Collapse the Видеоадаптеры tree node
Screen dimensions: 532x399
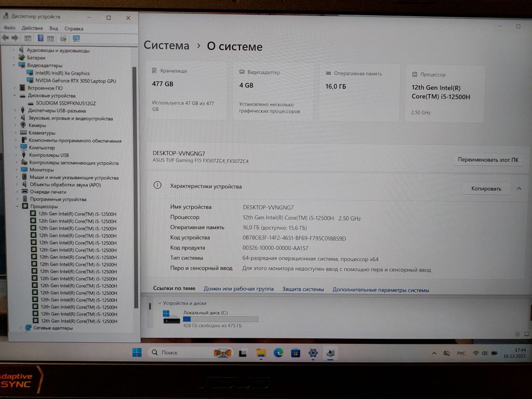(x=14, y=65)
